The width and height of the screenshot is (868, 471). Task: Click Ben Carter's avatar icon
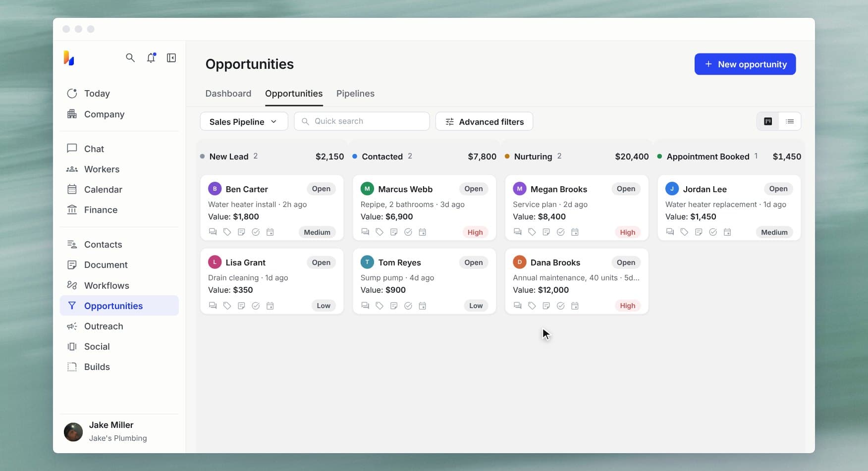(x=215, y=189)
